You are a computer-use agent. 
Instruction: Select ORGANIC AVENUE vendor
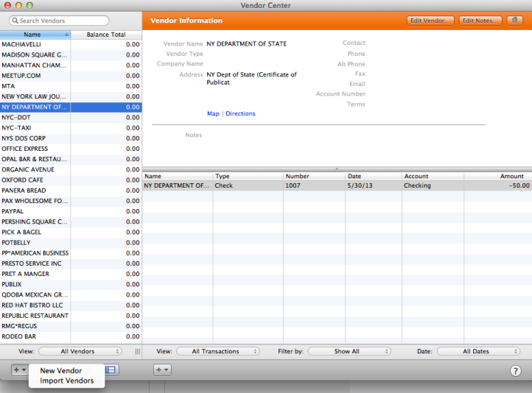click(x=71, y=170)
